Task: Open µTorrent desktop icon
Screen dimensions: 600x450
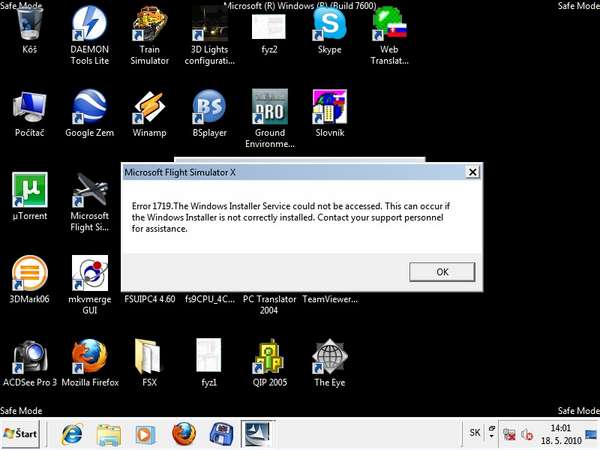Action: (30, 190)
